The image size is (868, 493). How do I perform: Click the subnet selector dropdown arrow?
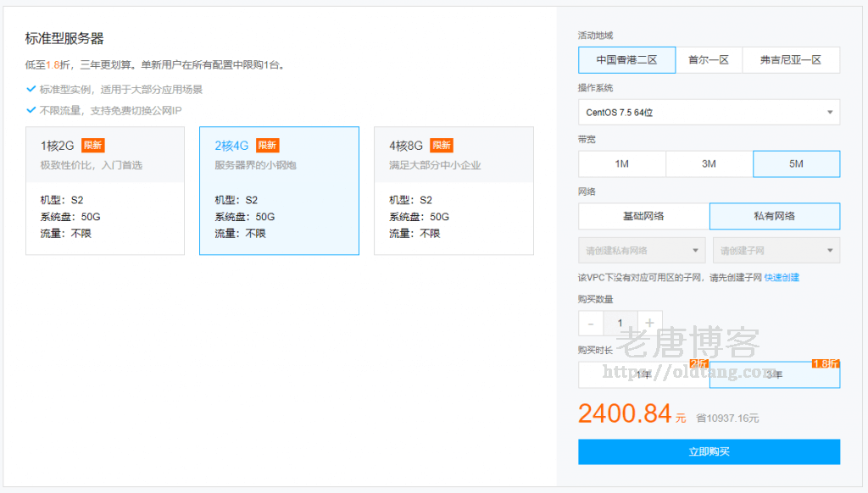click(x=831, y=250)
